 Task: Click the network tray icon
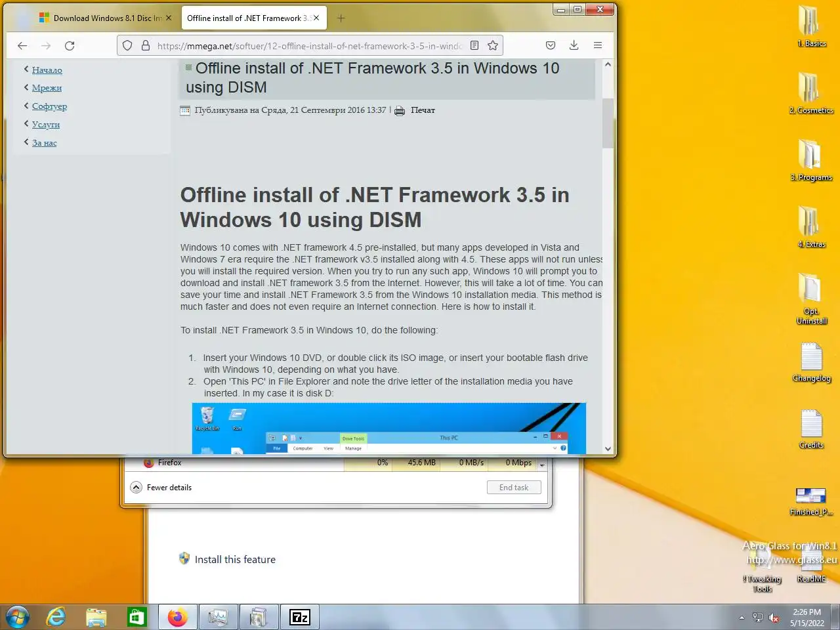758,618
